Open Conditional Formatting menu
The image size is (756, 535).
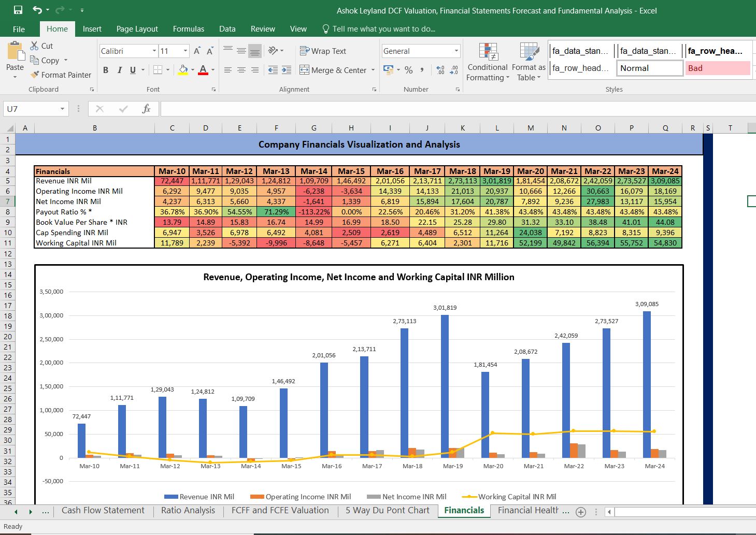click(x=488, y=62)
